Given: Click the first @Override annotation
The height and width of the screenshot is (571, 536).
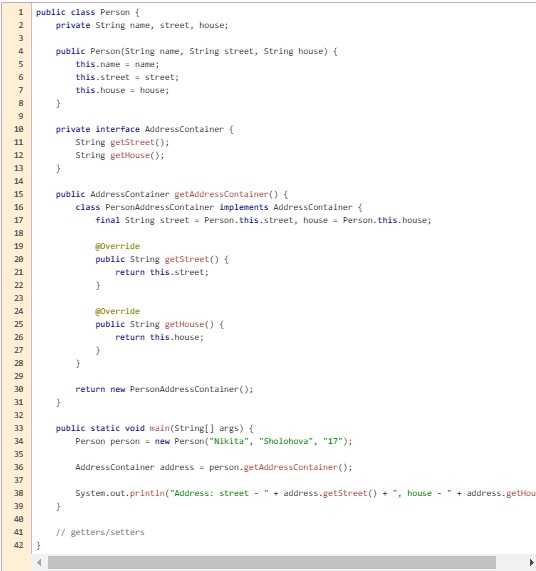Looking at the screenshot, I should pos(118,246).
